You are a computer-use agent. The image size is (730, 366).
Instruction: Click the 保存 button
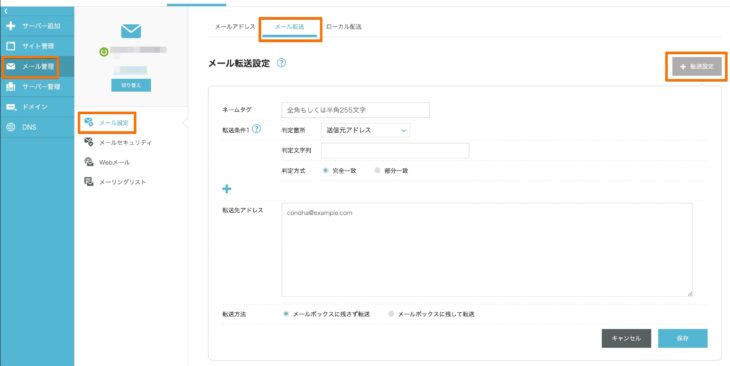[683, 339]
